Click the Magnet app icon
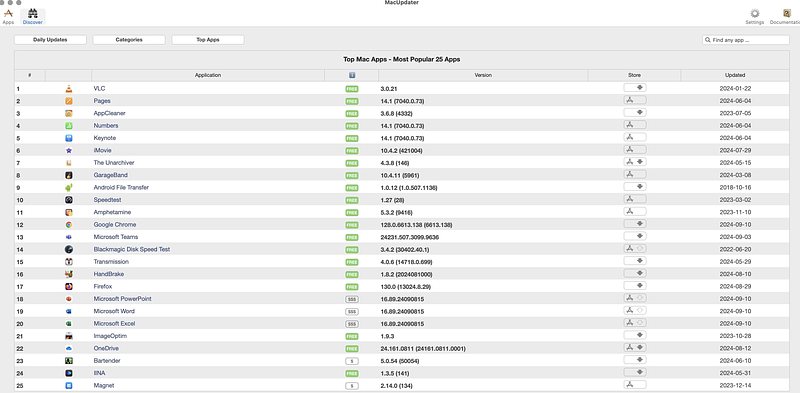The height and width of the screenshot is (393, 800). click(x=69, y=385)
